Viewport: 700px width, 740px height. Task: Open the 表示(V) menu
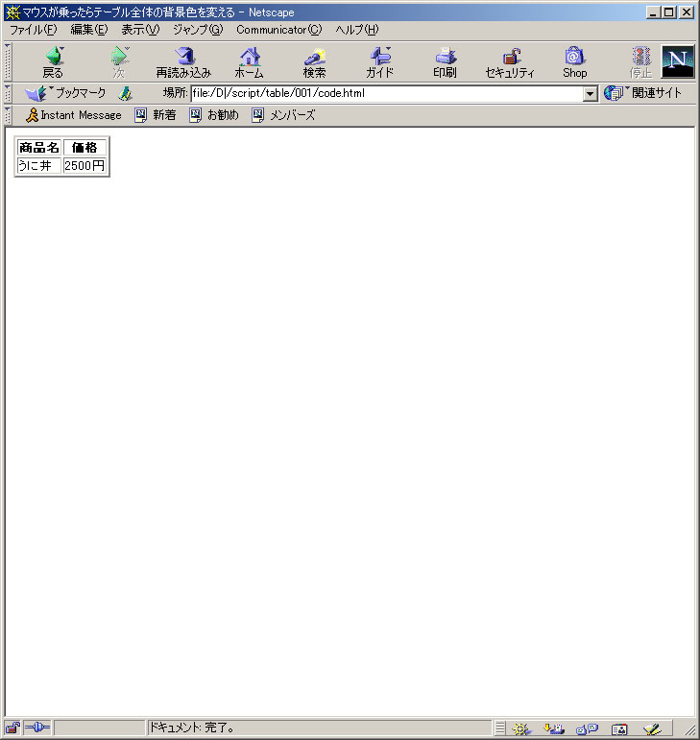140,30
